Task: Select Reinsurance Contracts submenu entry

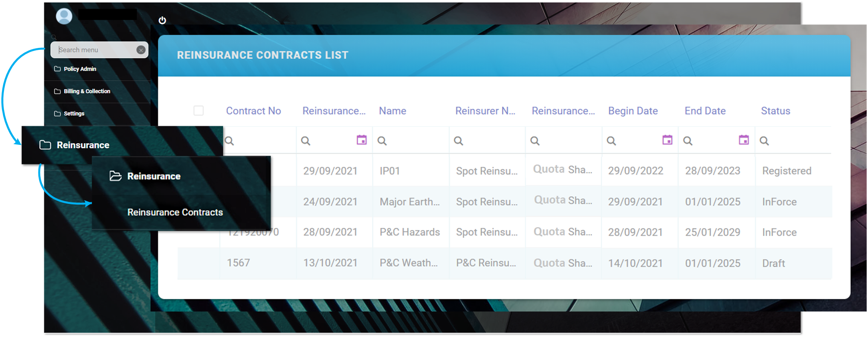Action: click(175, 212)
